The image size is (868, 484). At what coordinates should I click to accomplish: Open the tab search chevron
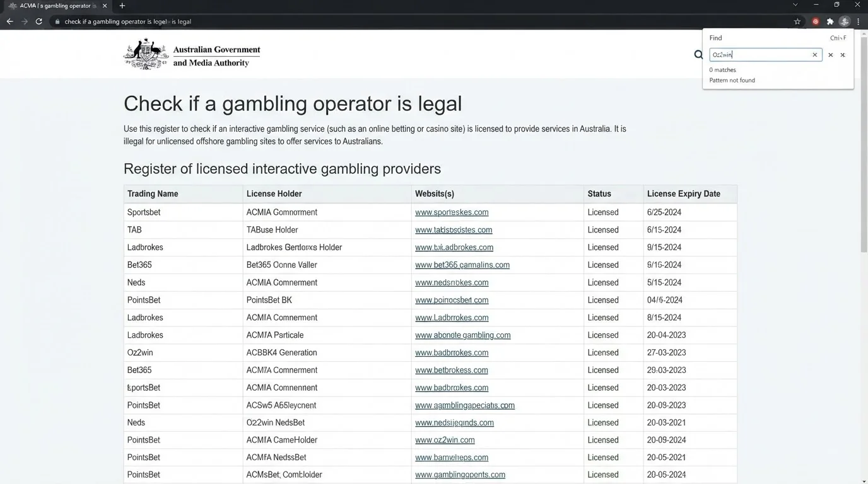pos(795,5)
